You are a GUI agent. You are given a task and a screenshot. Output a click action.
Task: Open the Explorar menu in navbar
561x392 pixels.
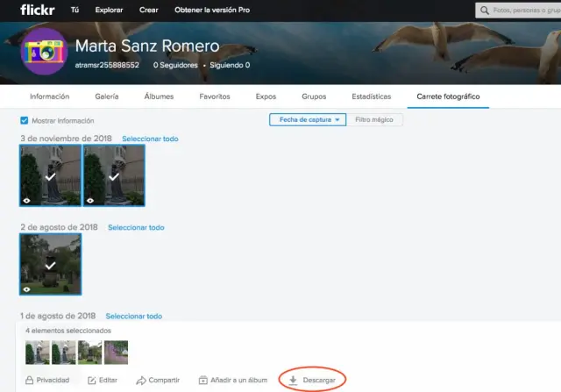point(109,11)
